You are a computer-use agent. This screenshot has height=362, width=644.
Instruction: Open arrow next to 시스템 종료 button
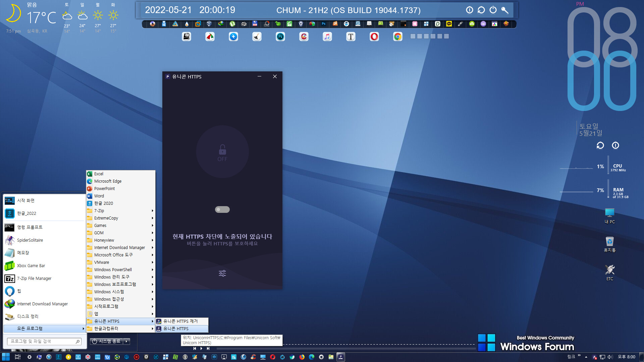click(x=126, y=341)
